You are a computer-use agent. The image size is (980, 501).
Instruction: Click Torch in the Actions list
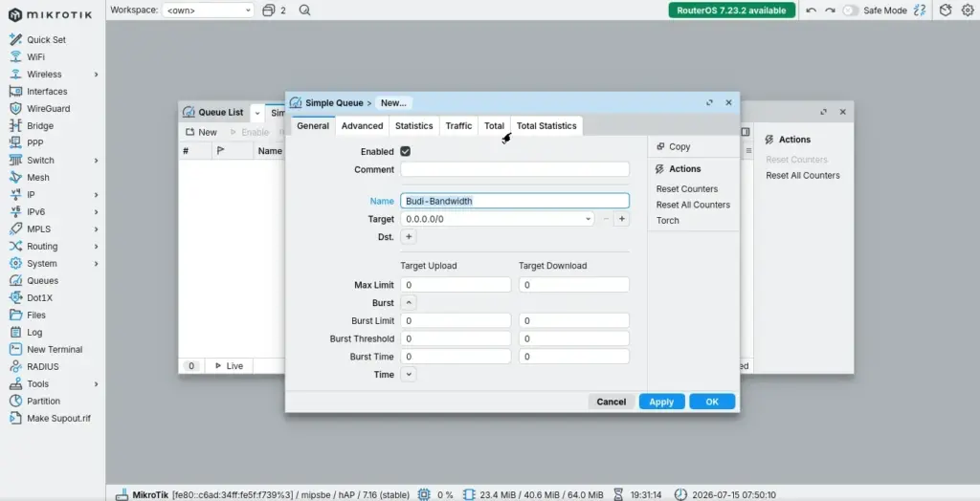(x=667, y=221)
